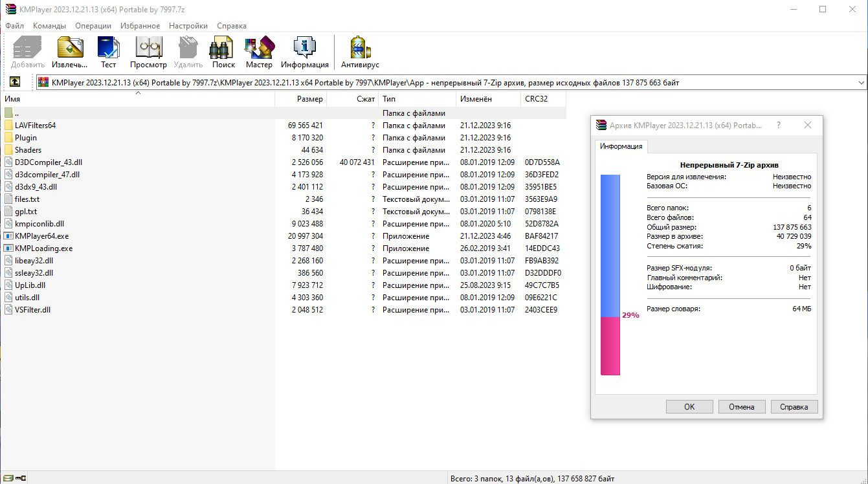This screenshot has height=484, width=868.
Task: Select the Plugin folder icon
Action: tap(9, 138)
